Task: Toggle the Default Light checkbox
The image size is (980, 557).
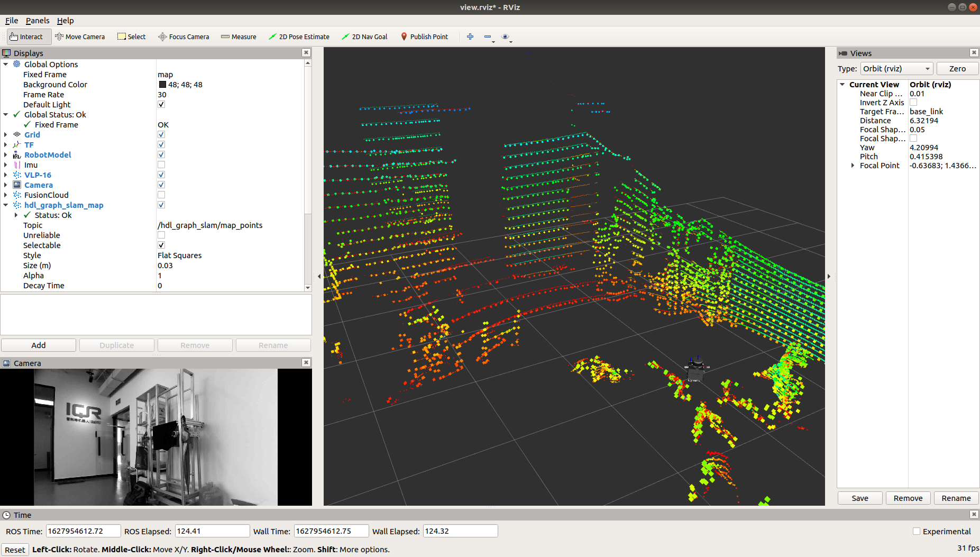Action: (x=161, y=104)
